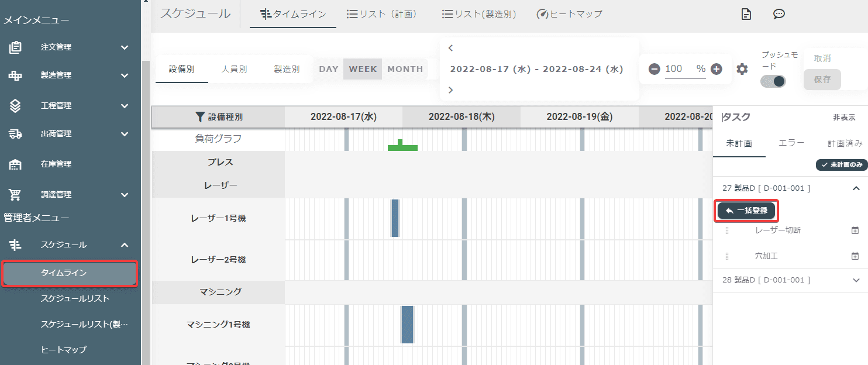
Task: Switch to the ヒートマップ tab
Action: 569,14
